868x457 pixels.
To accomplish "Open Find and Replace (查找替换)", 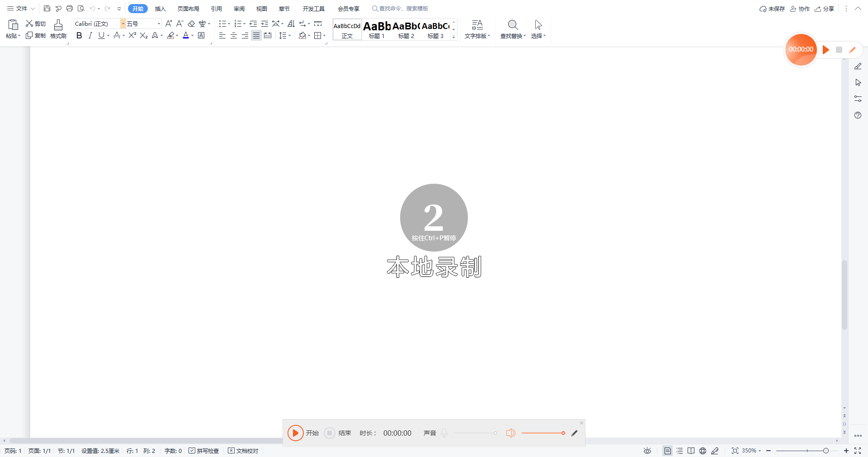I will tap(513, 29).
